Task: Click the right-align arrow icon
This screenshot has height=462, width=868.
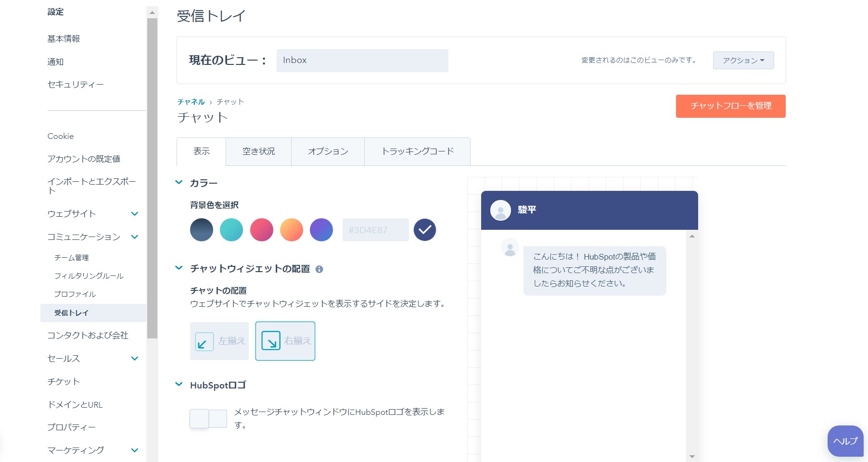Action: [271, 341]
